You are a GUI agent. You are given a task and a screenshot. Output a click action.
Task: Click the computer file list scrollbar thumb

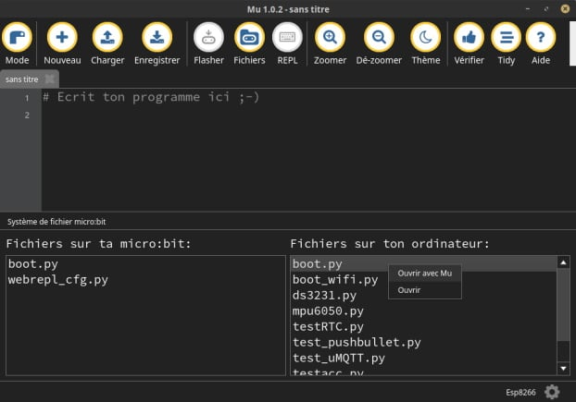[563, 305]
